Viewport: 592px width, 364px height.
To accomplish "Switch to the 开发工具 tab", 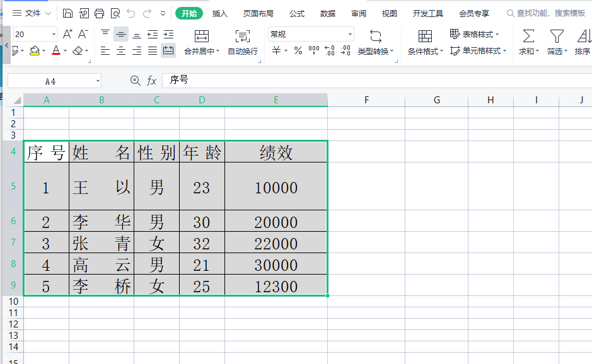I will (427, 14).
